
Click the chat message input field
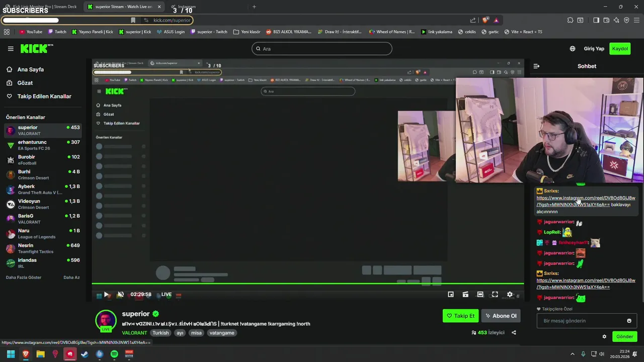click(587, 321)
